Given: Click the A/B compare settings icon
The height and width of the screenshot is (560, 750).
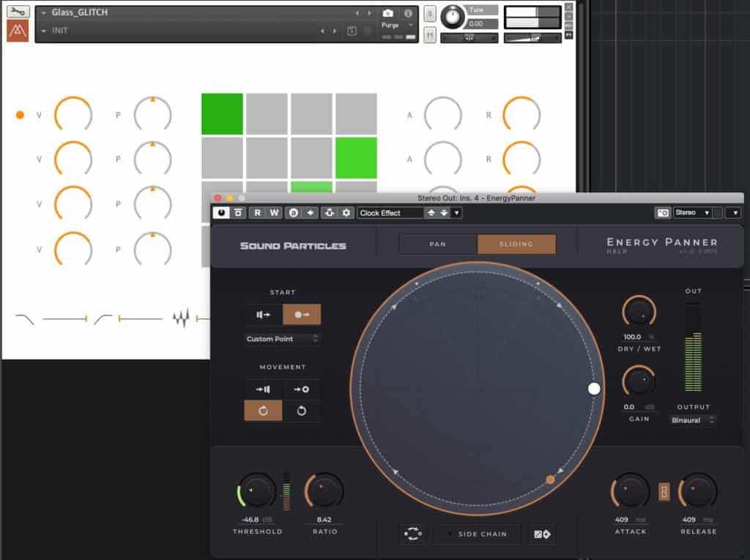Looking at the screenshot, I should (x=294, y=213).
